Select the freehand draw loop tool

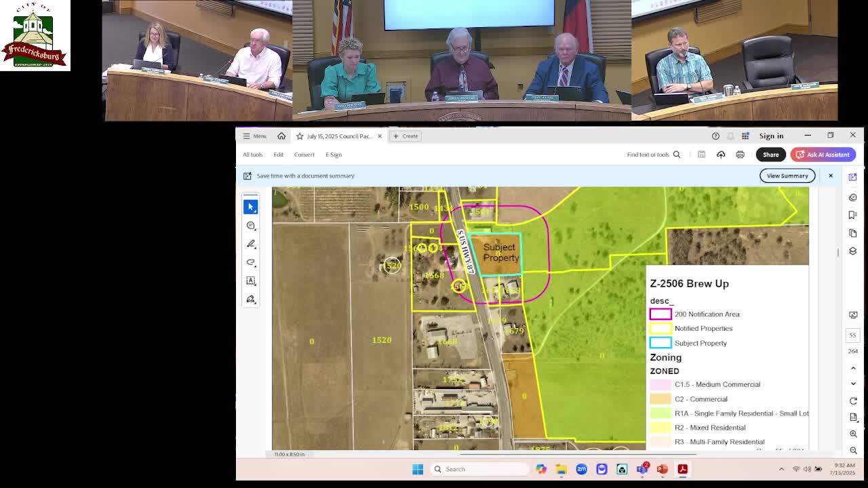coord(251,262)
